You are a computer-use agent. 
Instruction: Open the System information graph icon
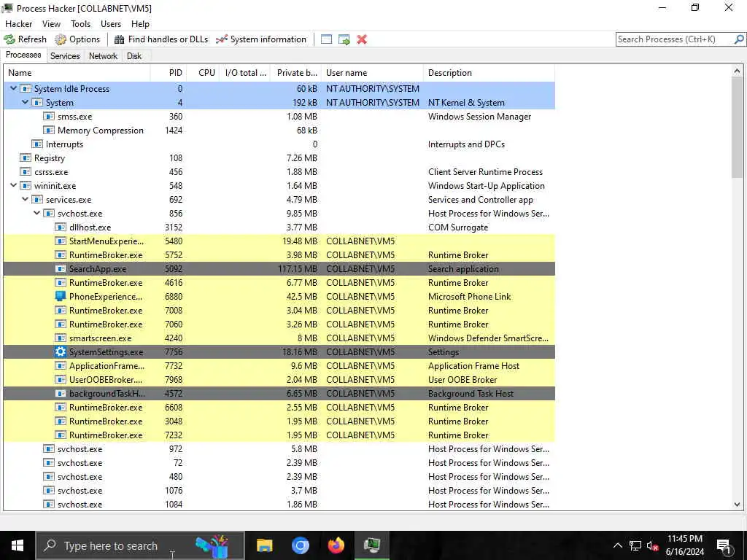tap(222, 39)
